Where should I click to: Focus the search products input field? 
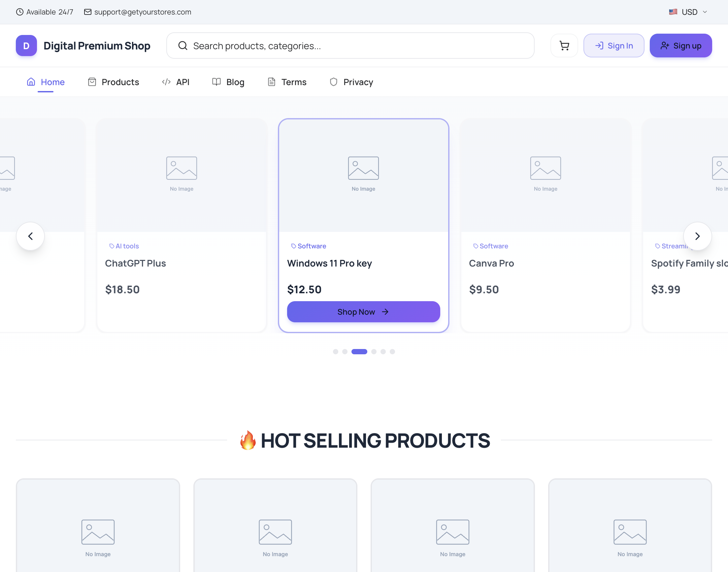[x=350, y=46]
